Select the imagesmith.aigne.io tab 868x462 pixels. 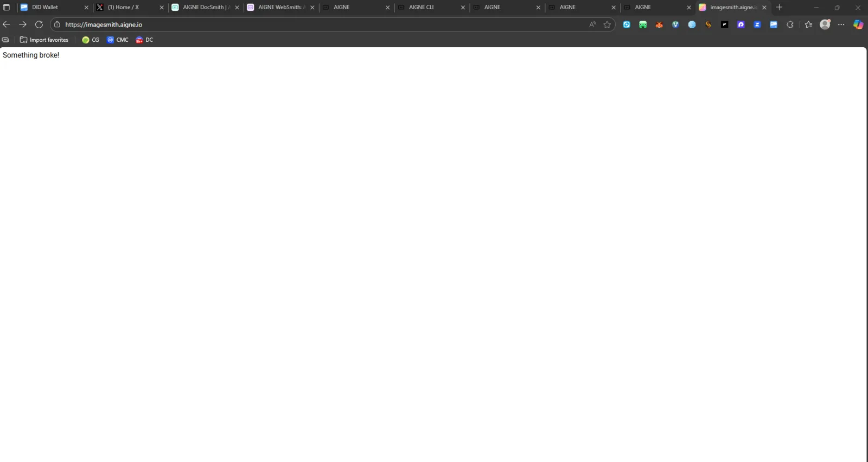point(733,7)
